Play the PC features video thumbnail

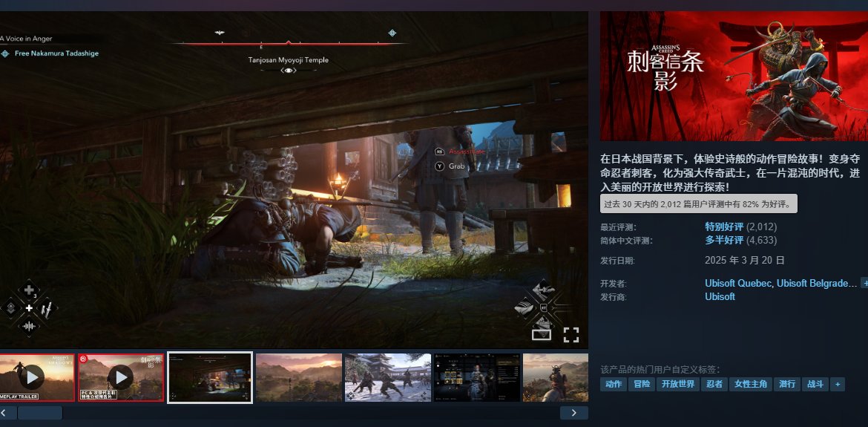(x=121, y=378)
